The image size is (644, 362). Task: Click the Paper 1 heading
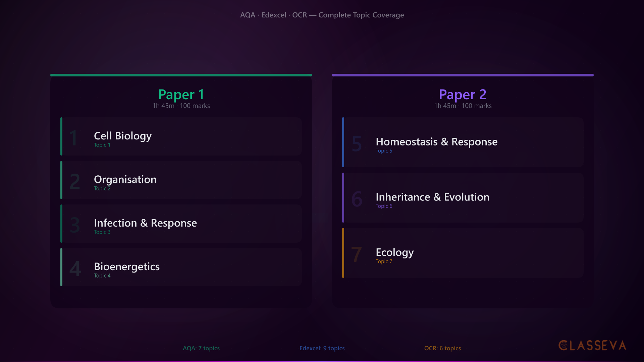(181, 95)
